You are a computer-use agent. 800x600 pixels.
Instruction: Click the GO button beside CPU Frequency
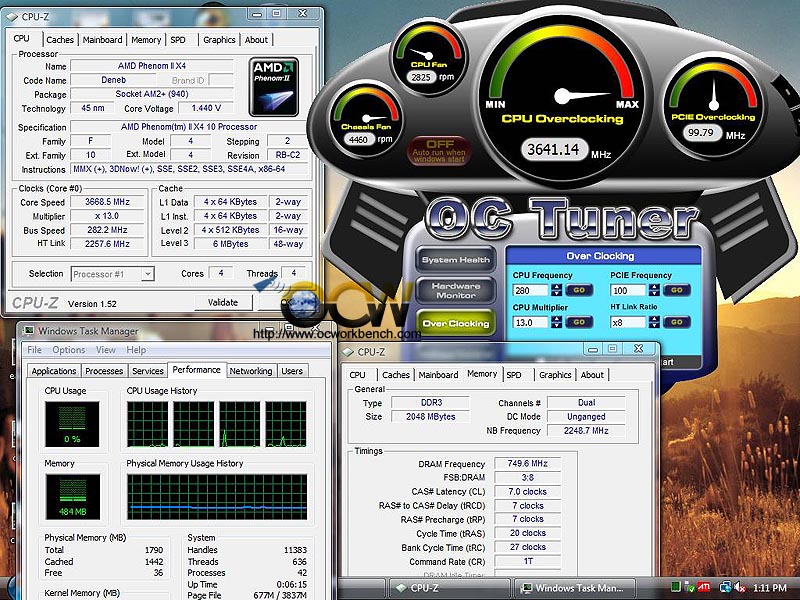pyautogui.click(x=579, y=290)
